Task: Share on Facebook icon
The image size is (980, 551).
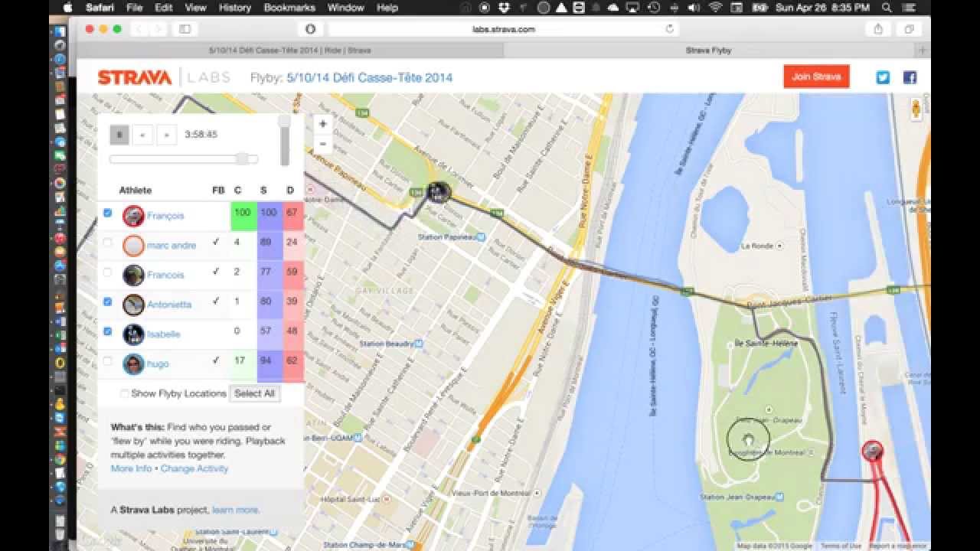Action: click(910, 77)
